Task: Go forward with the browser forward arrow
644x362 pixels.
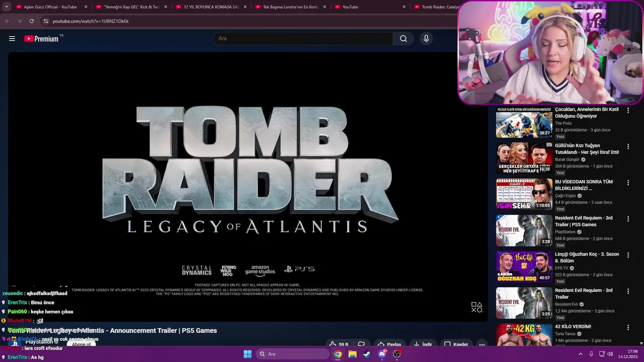Action: coord(19,21)
